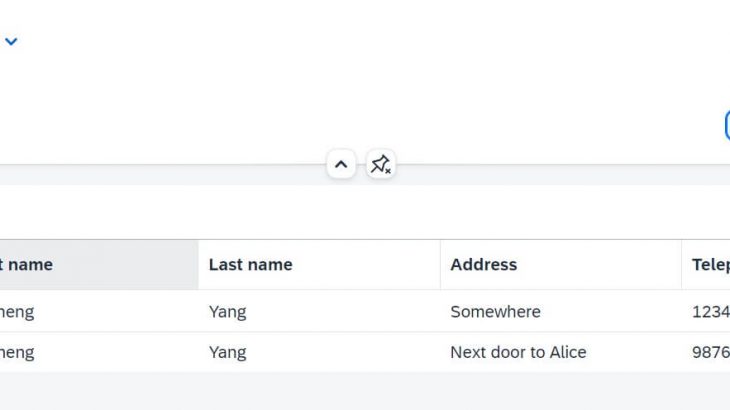Open the Telephone column header
730x410 pixels.
pyautogui.click(x=706, y=265)
